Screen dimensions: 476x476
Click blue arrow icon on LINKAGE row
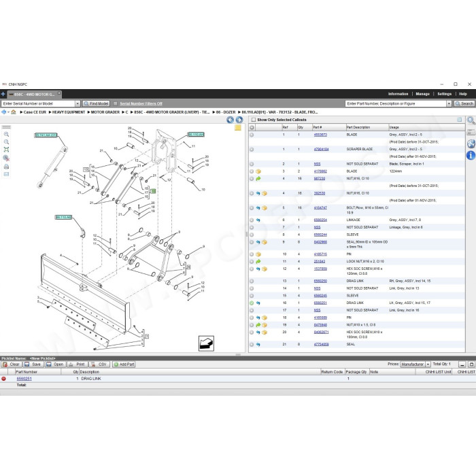[258, 220]
